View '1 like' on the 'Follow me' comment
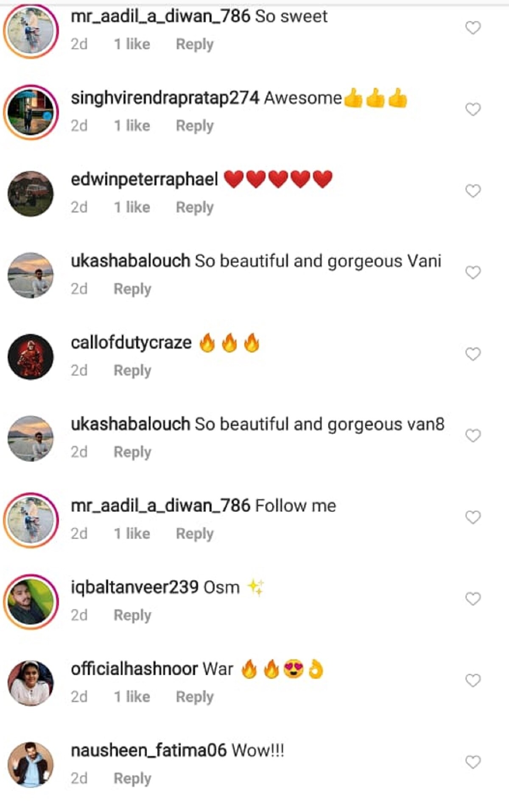This screenshot has height=812, width=509. [x=132, y=533]
